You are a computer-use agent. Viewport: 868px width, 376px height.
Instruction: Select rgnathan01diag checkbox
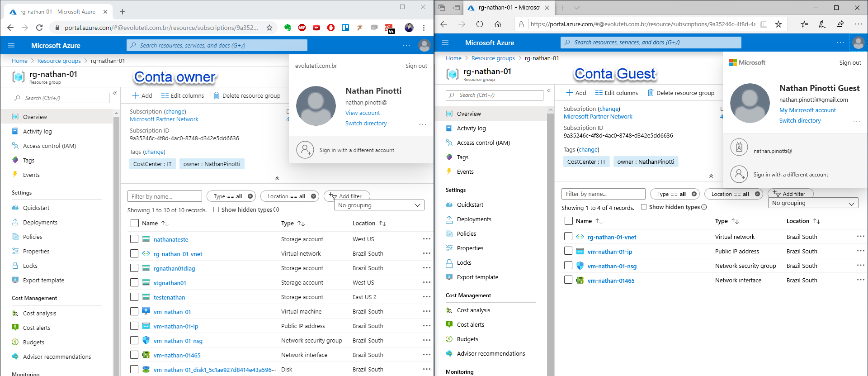[134, 268]
